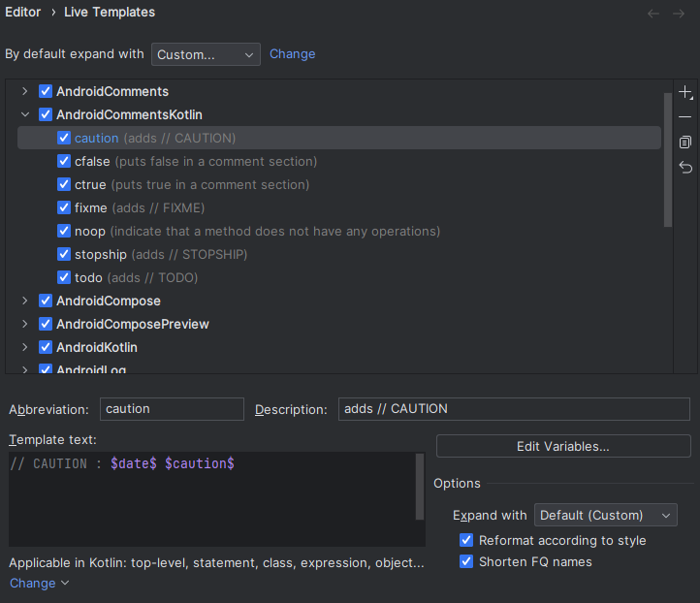Go forward using the right arrow
Image resolution: width=700 pixels, height=603 pixels.
[679, 14]
